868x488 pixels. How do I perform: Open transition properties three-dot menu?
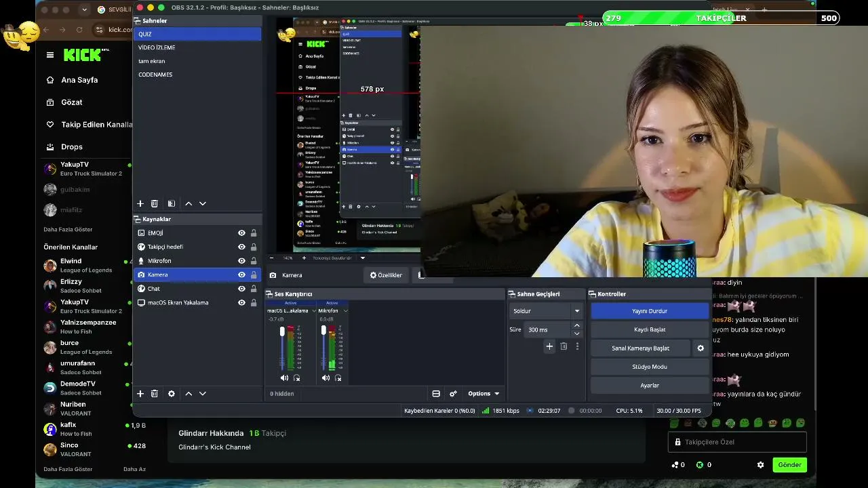tap(577, 346)
